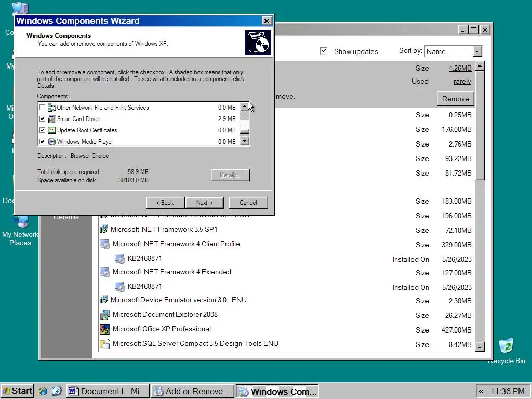The width and height of the screenshot is (532, 399).
Task: Close the Windows Components Wizard dialog
Action: click(x=267, y=21)
